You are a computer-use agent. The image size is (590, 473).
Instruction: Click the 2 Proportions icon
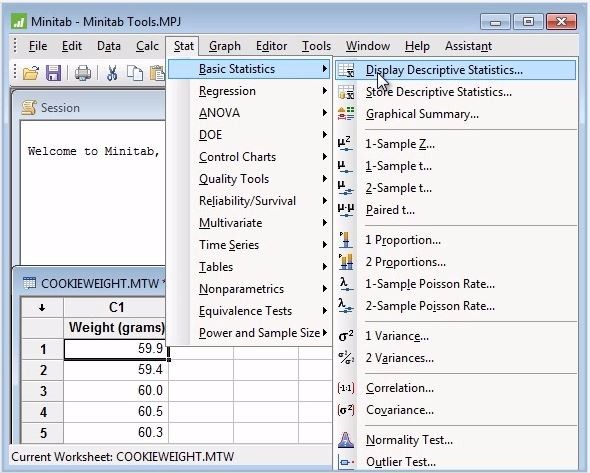pyautogui.click(x=346, y=262)
